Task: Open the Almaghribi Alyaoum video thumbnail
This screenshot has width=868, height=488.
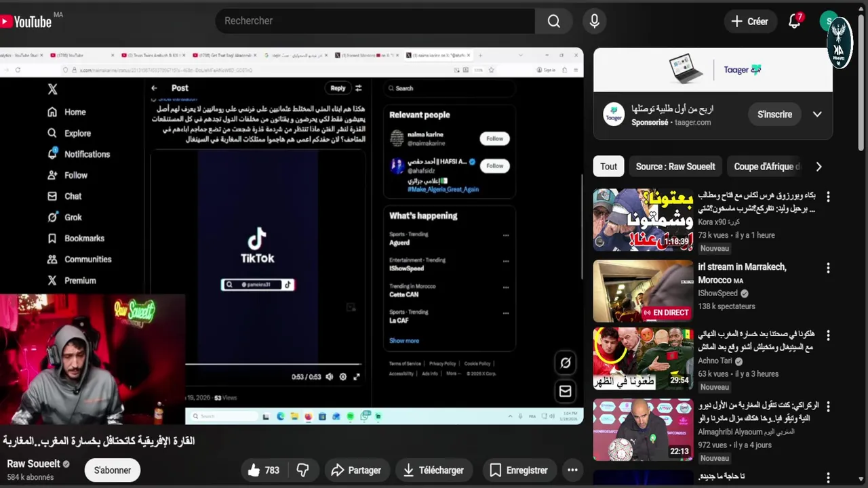Action: (x=644, y=430)
